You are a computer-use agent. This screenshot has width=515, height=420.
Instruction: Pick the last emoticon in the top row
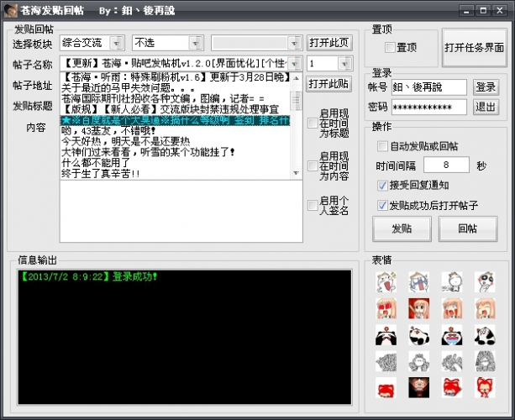pyautogui.click(x=485, y=281)
